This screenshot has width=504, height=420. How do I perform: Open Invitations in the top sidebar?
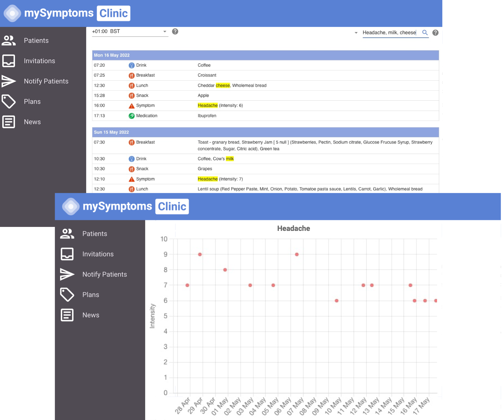click(x=39, y=61)
